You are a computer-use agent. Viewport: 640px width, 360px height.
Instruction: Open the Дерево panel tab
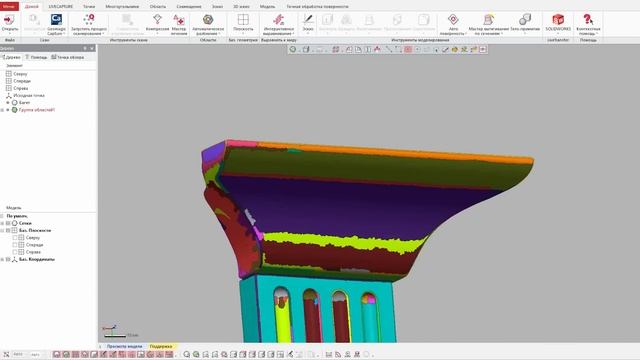tap(11, 58)
